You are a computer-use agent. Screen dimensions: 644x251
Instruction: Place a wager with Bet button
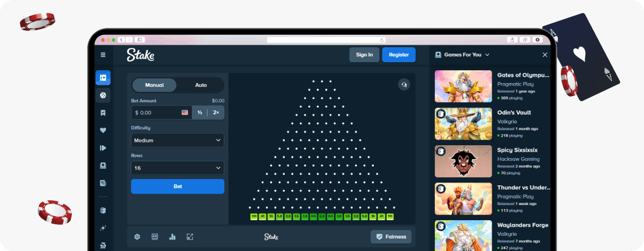click(x=177, y=187)
